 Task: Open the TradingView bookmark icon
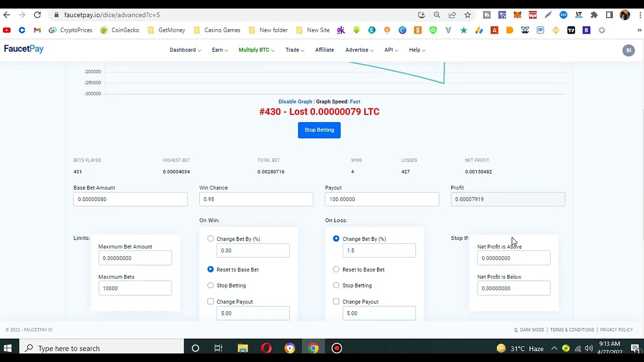571,30
